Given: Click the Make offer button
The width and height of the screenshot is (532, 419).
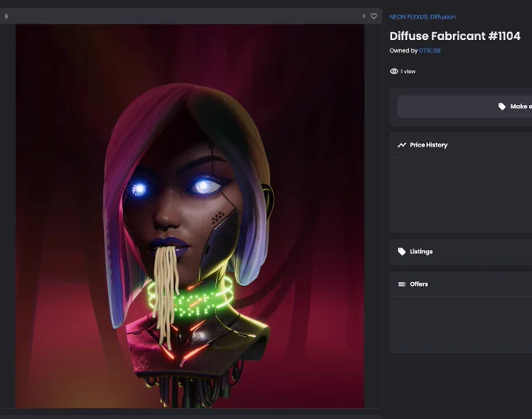Looking at the screenshot, I should (465, 107).
